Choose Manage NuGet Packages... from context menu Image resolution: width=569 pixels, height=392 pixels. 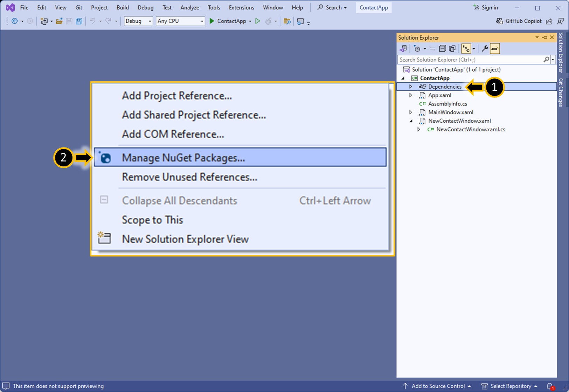coord(240,158)
